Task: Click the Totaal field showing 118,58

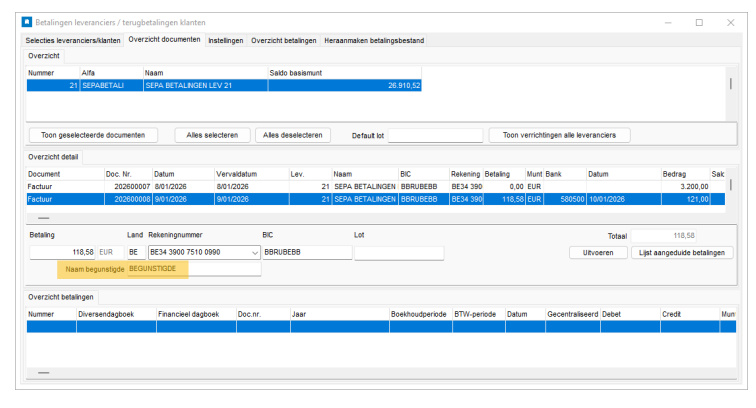Action: click(664, 236)
